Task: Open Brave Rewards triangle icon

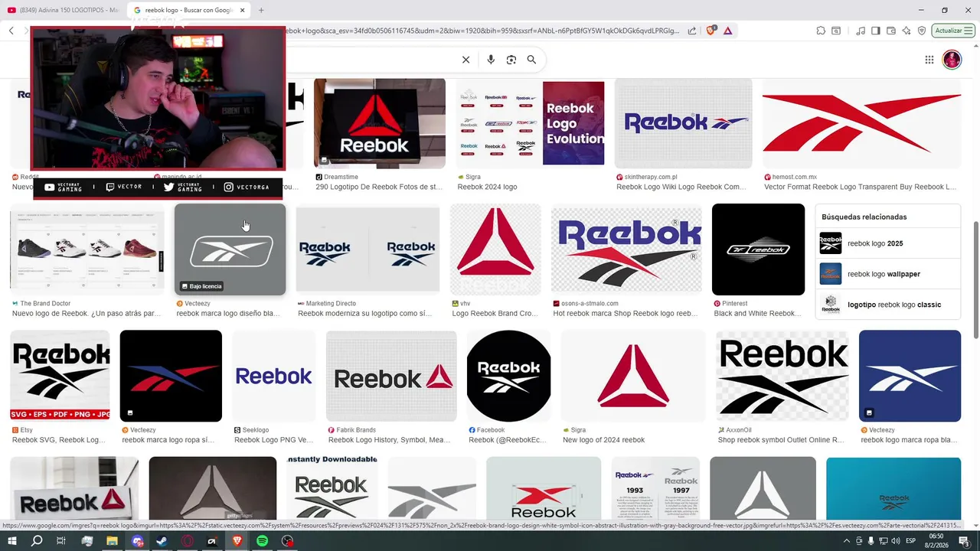Action: pos(727,31)
